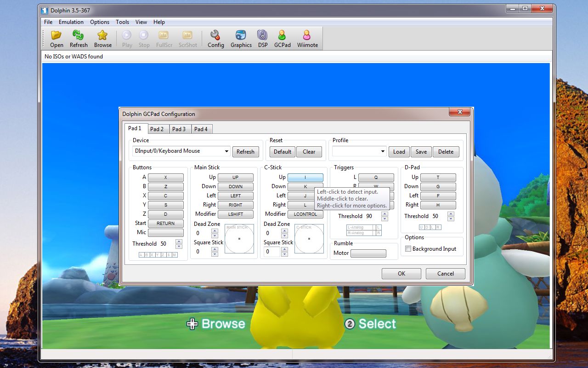Click C-Stick Up mapping I
Screen dimensions: 588x368
(305, 178)
